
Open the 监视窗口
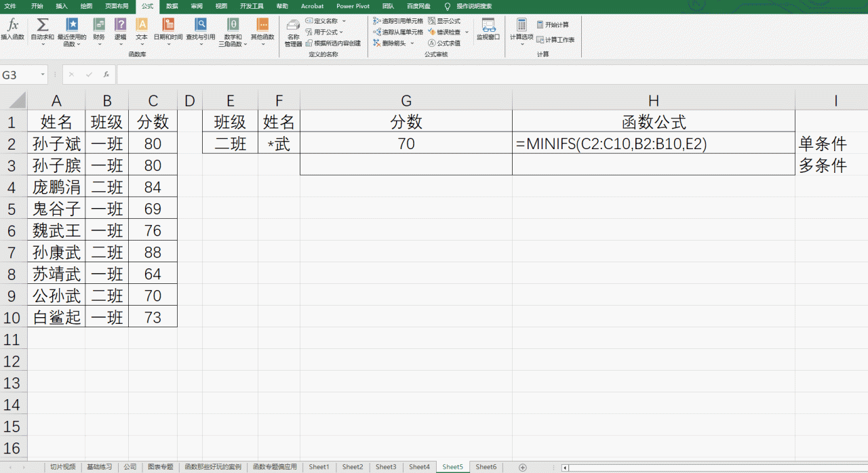(x=488, y=29)
